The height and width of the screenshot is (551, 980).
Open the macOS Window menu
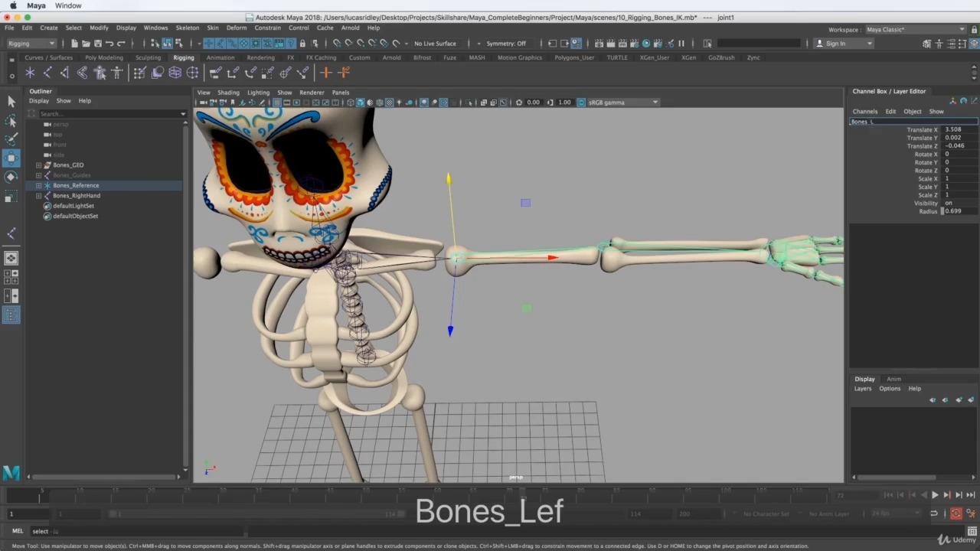68,5
